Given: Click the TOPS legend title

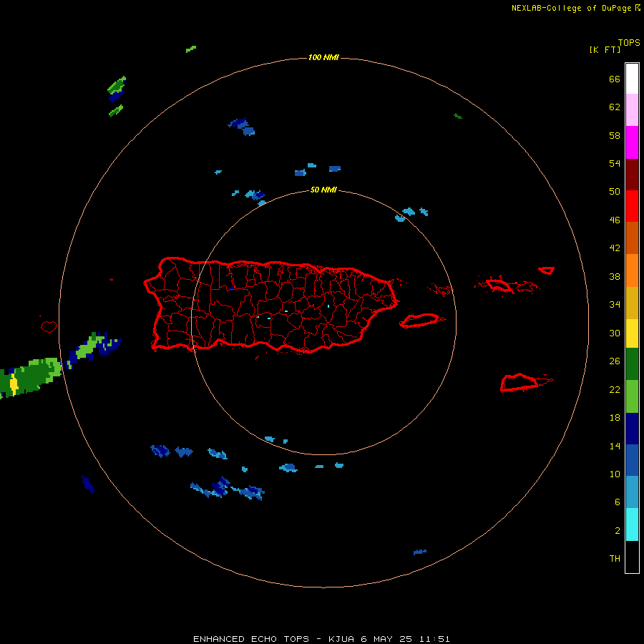Looking at the screenshot, I should coord(629,42).
